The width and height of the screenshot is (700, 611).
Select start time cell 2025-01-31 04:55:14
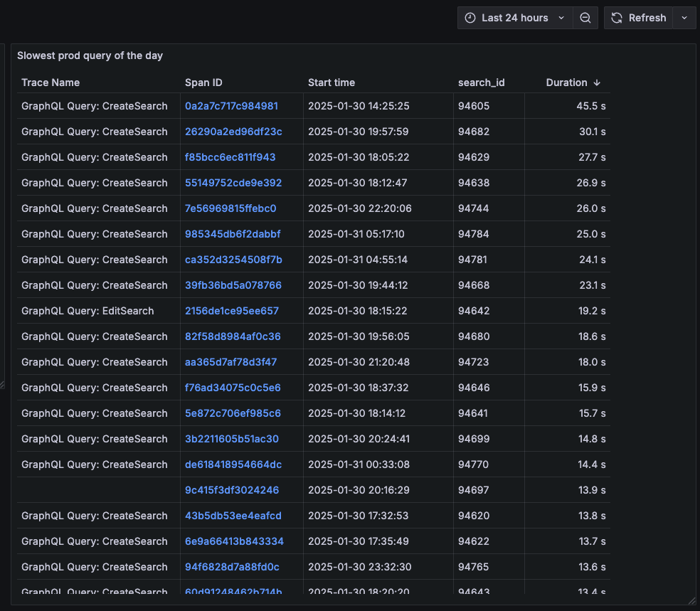[x=358, y=260]
